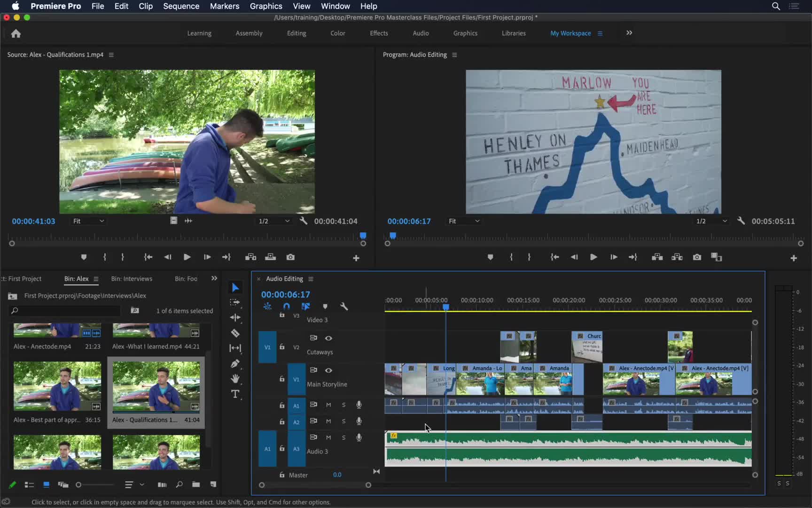Switch to Editing workspace
Screen dimensions: 812x508
coord(297,33)
